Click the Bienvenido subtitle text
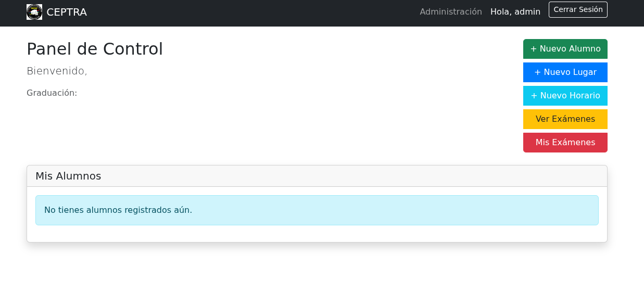 56,71
